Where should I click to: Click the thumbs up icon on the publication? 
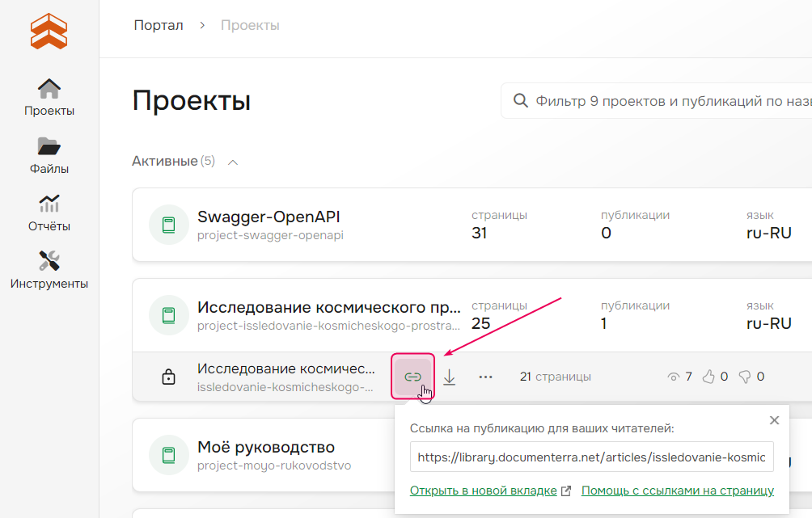pyautogui.click(x=708, y=376)
